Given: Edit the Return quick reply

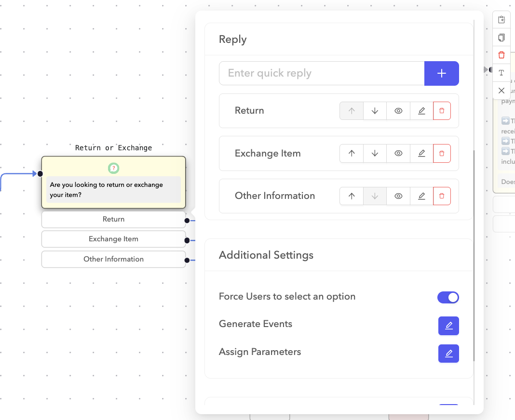Looking at the screenshot, I should point(421,111).
